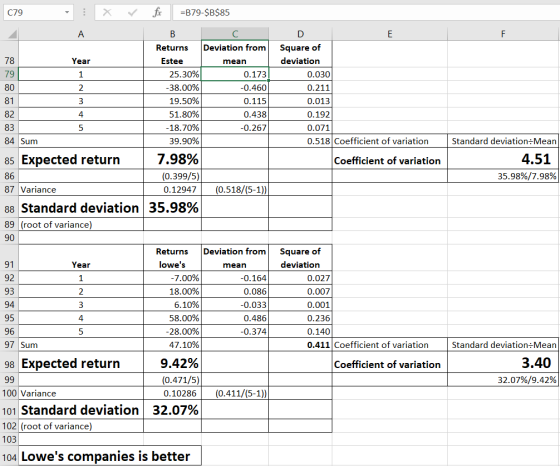Click '(root of variance)' in row 89
Screen dimensions: 560x466
81,225
